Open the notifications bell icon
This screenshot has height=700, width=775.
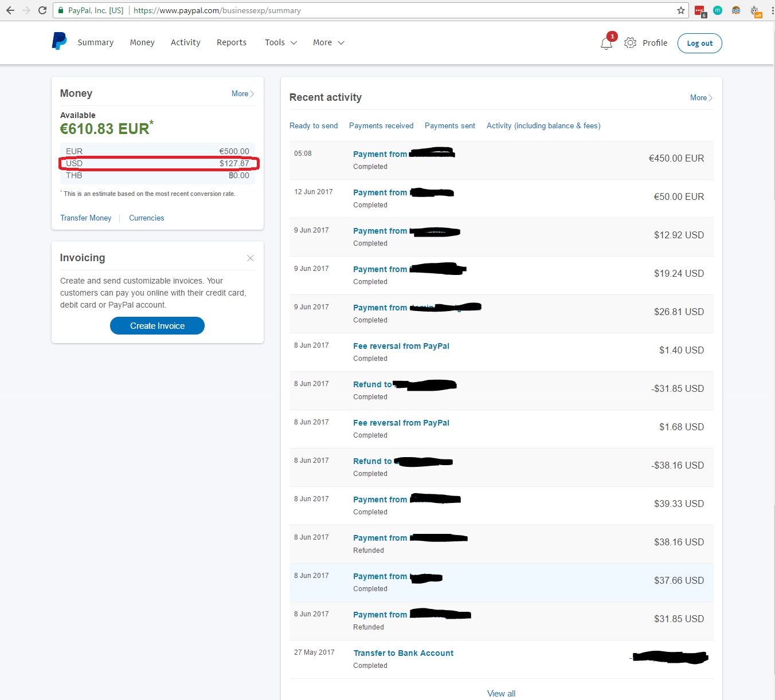pos(606,43)
